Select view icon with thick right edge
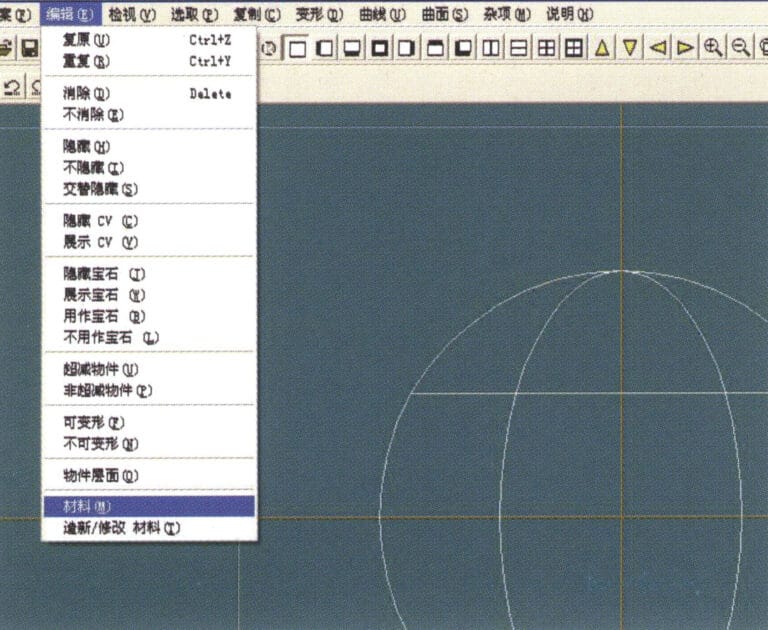The height and width of the screenshot is (630, 768). point(407,48)
